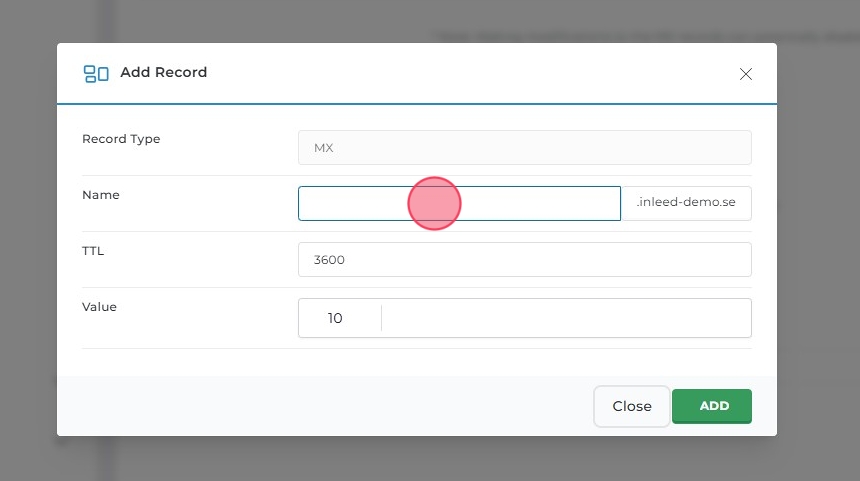Screen dimensions: 860x481
Task: Click the TTL label text
Action: click(93, 251)
